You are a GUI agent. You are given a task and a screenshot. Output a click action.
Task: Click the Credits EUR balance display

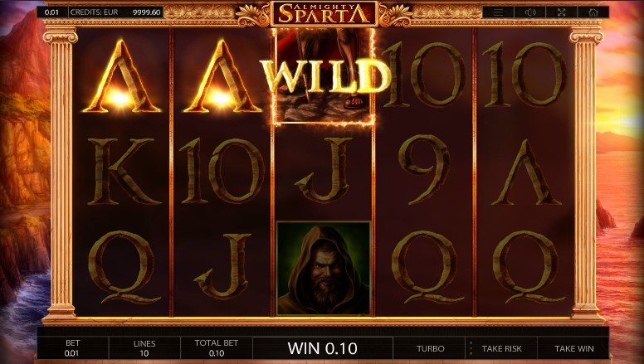(x=115, y=12)
